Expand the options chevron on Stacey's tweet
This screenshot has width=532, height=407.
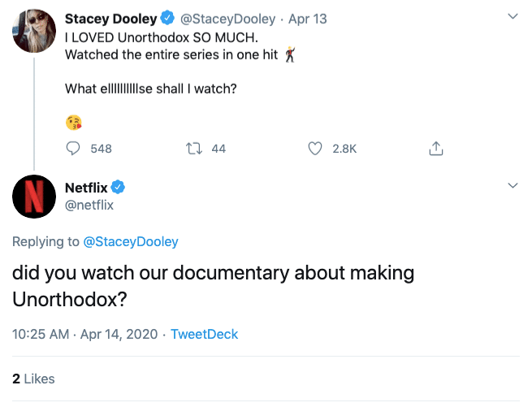coord(513,17)
